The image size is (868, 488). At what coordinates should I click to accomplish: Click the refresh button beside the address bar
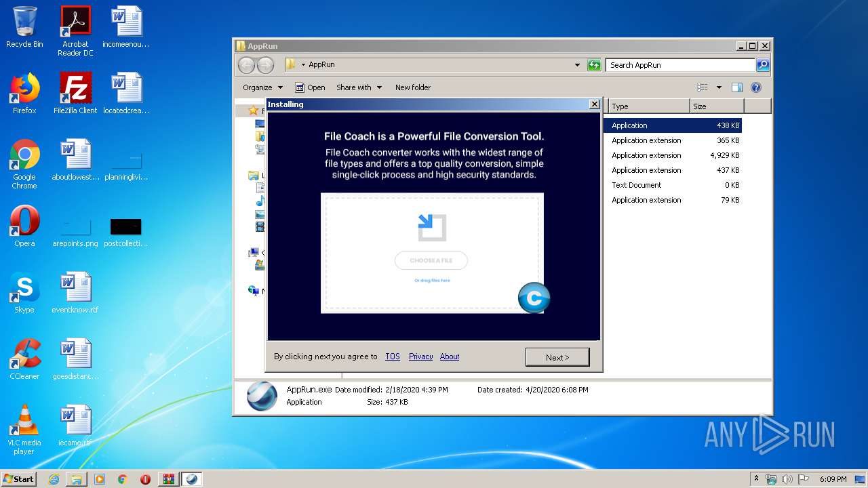[594, 65]
